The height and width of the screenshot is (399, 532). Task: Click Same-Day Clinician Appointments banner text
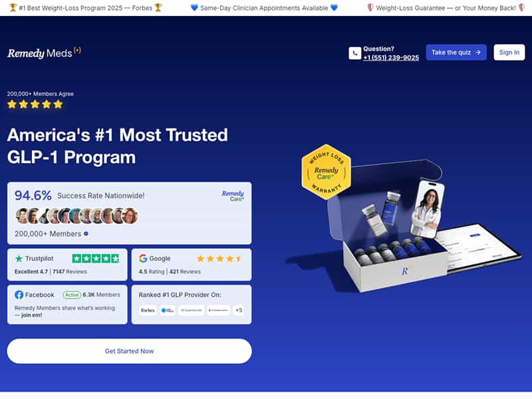tap(264, 8)
